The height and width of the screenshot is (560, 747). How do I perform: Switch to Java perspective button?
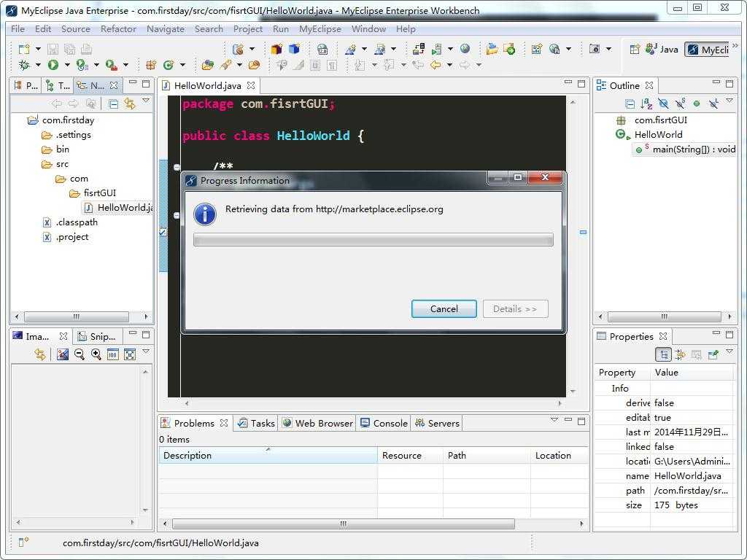pyautogui.click(x=662, y=49)
